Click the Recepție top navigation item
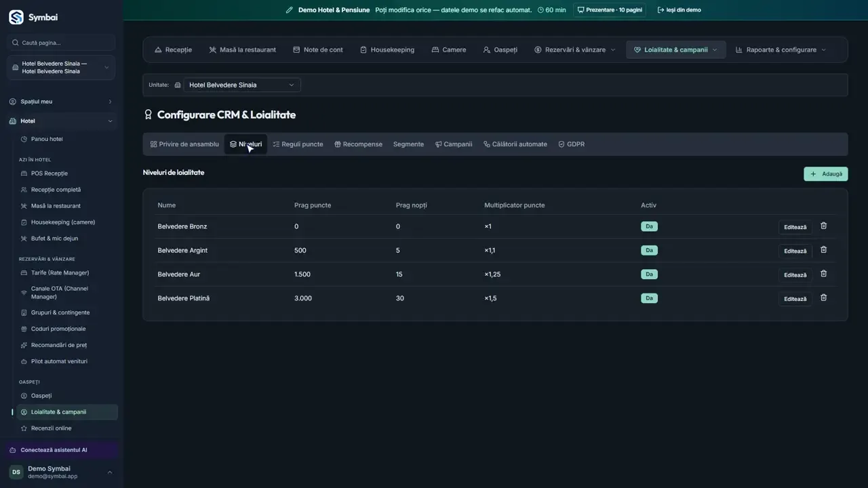Image resolution: width=868 pixels, height=488 pixels. [x=173, y=49]
